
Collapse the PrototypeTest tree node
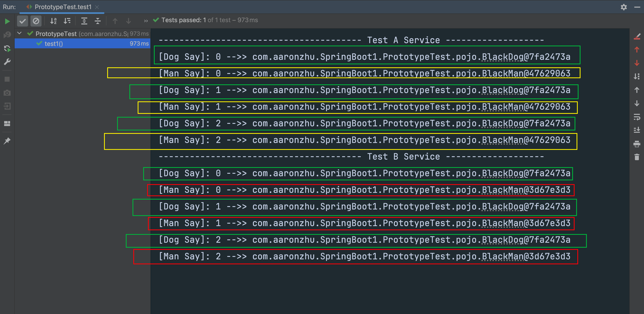coord(20,33)
